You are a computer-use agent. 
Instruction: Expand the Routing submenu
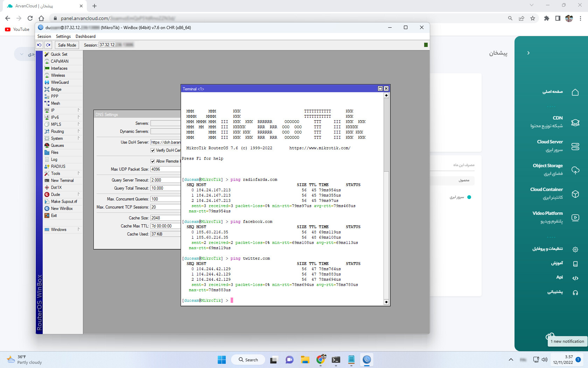[62, 131]
